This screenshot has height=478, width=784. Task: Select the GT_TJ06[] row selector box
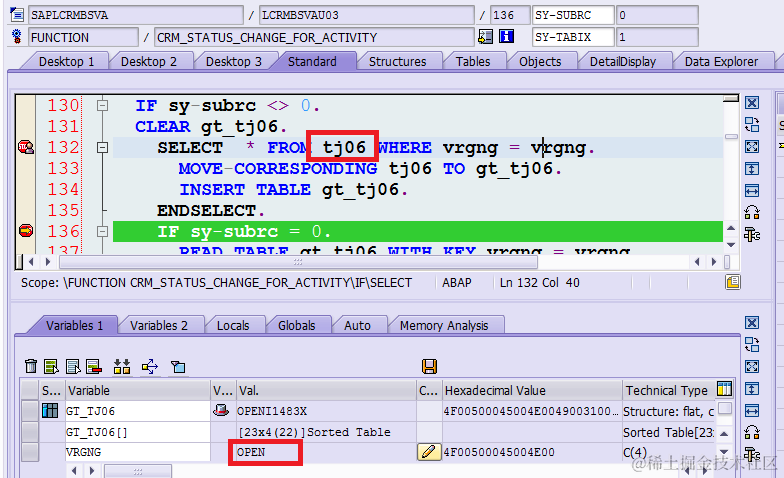(x=30, y=432)
